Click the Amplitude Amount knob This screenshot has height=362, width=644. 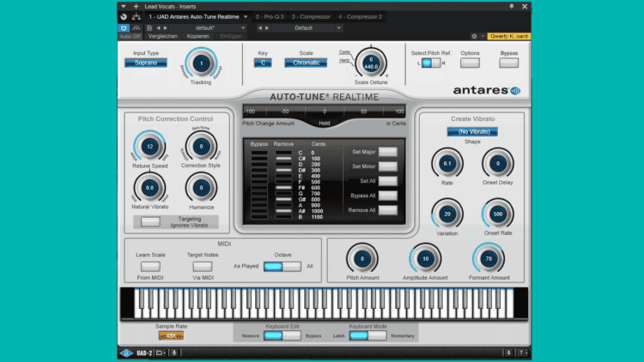tap(426, 258)
